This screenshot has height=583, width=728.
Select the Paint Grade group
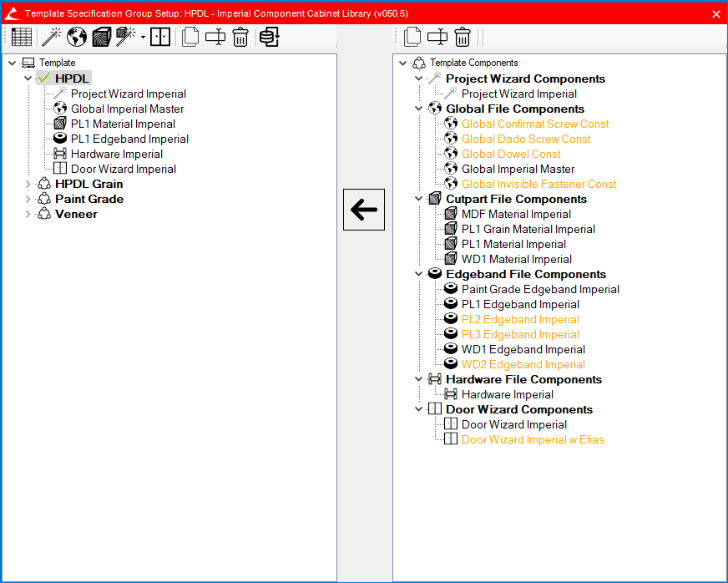(x=89, y=199)
